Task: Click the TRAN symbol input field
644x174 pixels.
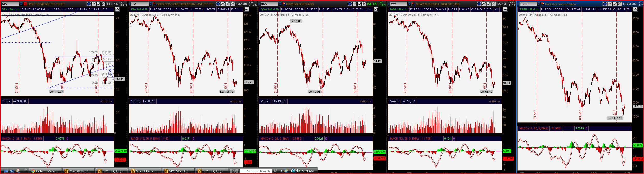Action: [528, 4]
